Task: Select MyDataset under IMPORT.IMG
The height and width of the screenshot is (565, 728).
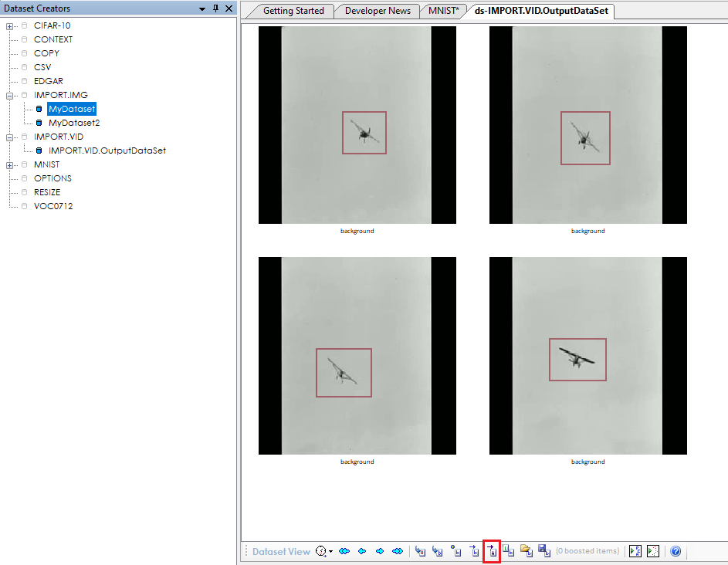Action: (72, 109)
